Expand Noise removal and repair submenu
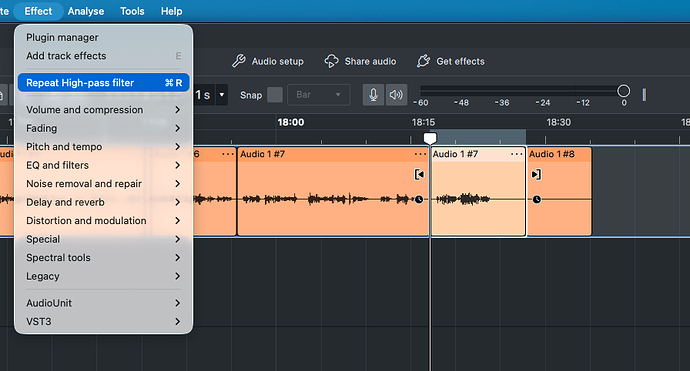 coord(103,184)
